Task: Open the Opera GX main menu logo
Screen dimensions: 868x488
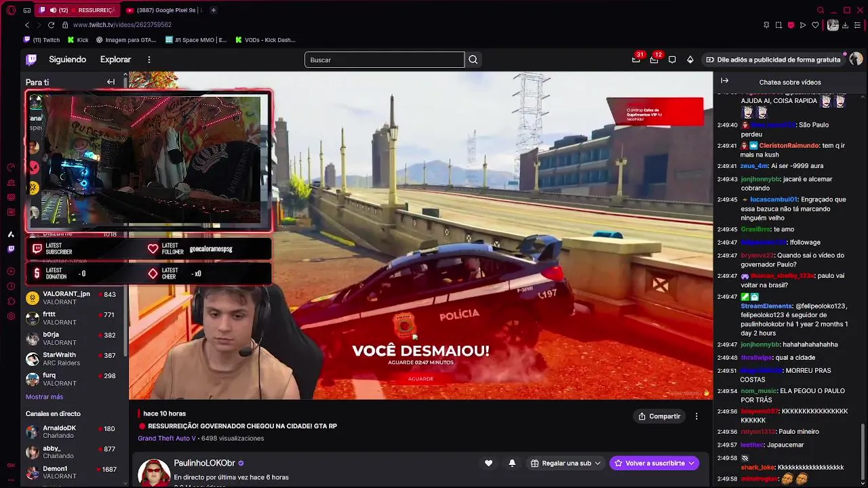Action: coord(11,10)
